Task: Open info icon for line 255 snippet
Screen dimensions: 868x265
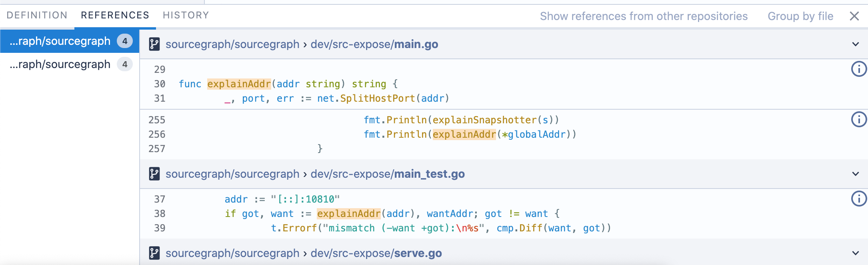Action: (859, 119)
